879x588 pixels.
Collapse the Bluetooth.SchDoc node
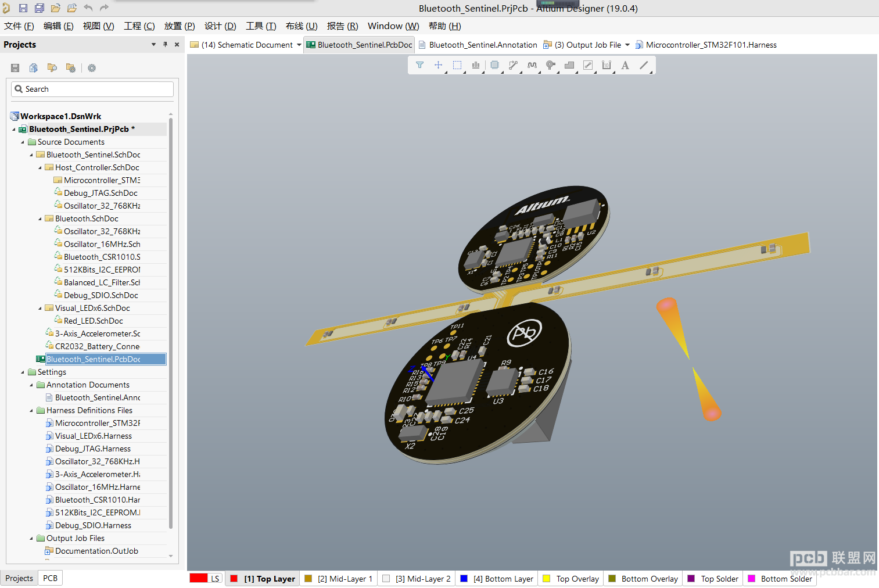click(40, 218)
